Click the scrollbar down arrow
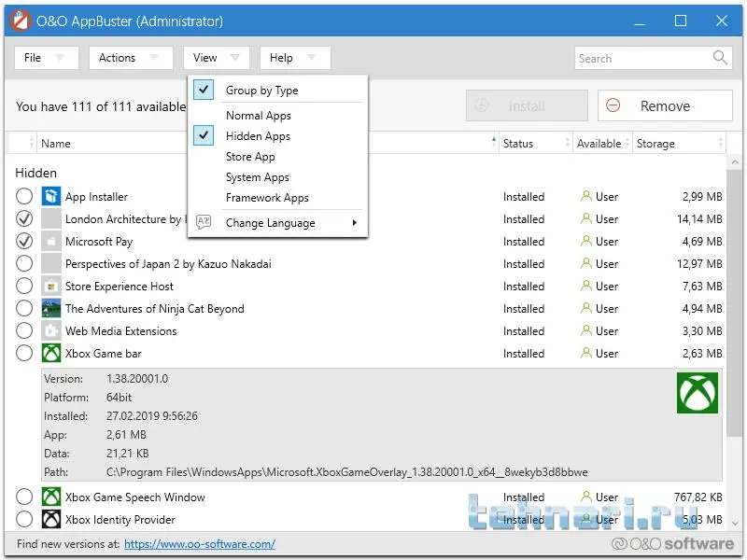This screenshot has height=560, width=747. click(x=735, y=523)
